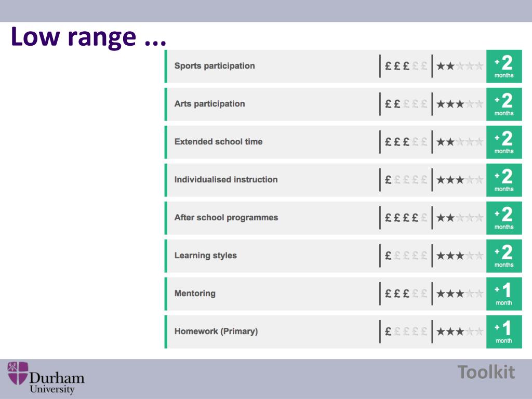Select the Learning styles row label
Viewport: 532px width, 399px height.
click(206, 256)
